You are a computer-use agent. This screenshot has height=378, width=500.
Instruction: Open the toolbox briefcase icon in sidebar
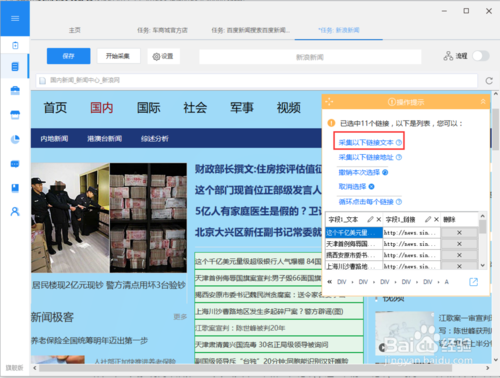[x=15, y=91]
